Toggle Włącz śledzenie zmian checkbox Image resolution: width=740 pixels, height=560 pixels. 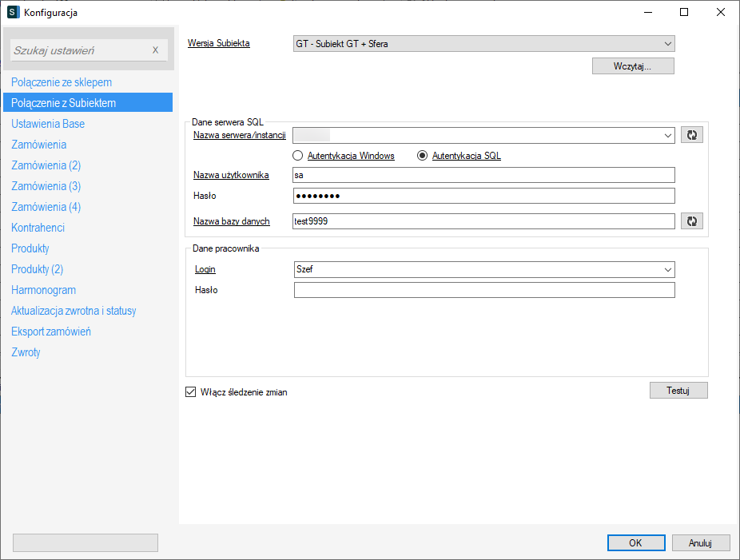[191, 392]
